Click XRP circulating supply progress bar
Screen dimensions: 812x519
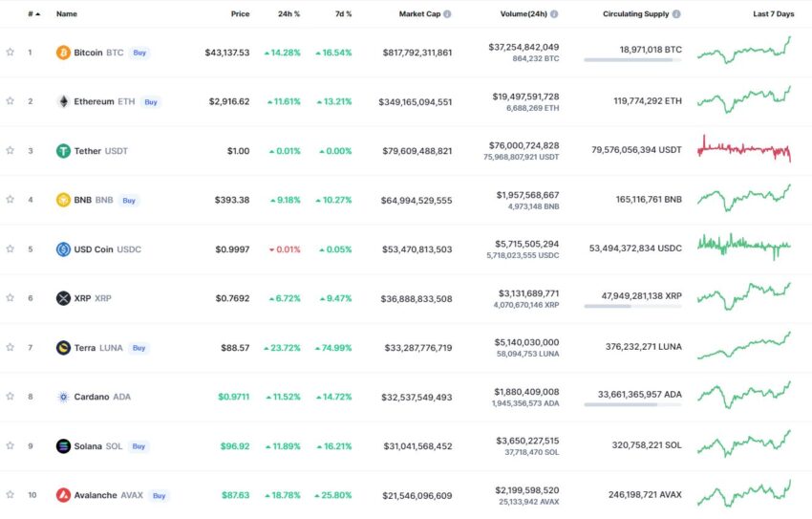coord(632,306)
